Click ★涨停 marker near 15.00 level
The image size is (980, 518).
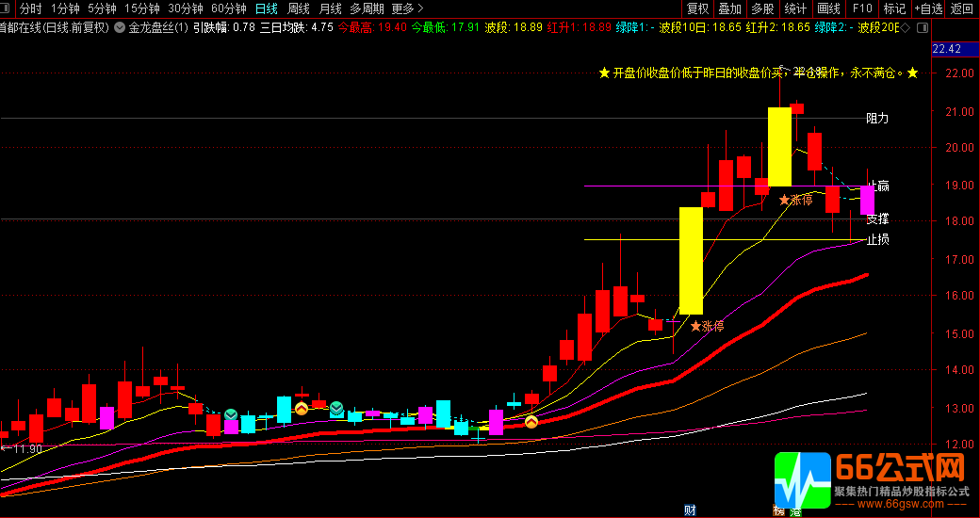[707, 326]
